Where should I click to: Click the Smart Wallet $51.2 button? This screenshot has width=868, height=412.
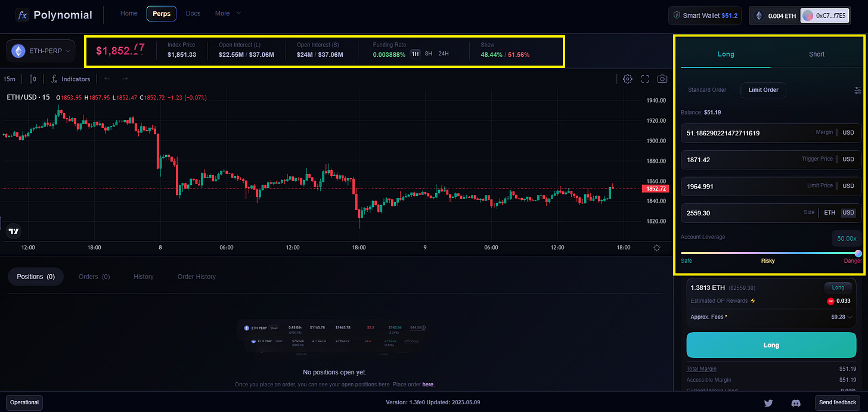[x=705, y=16]
